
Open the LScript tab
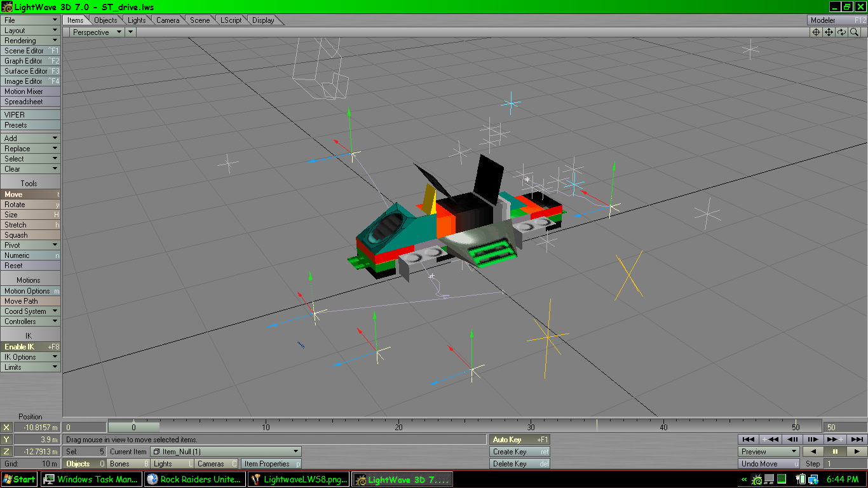click(x=231, y=20)
